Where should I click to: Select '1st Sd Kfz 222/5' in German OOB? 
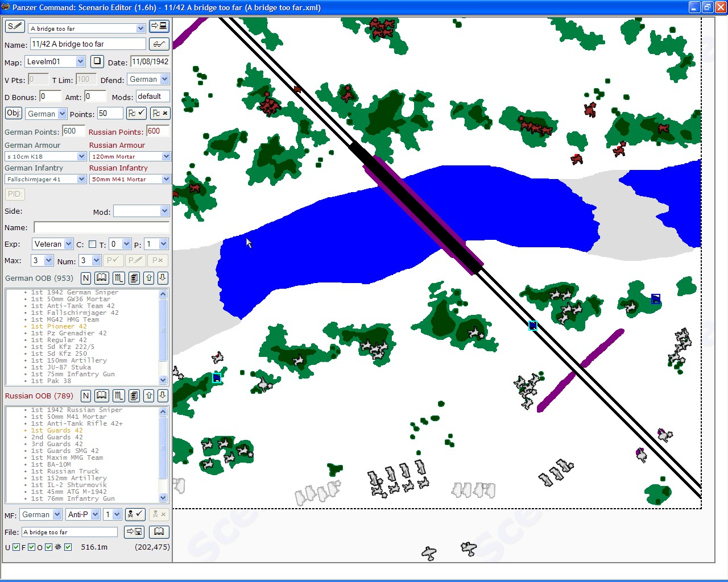pyautogui.click(x=63, y=347)
